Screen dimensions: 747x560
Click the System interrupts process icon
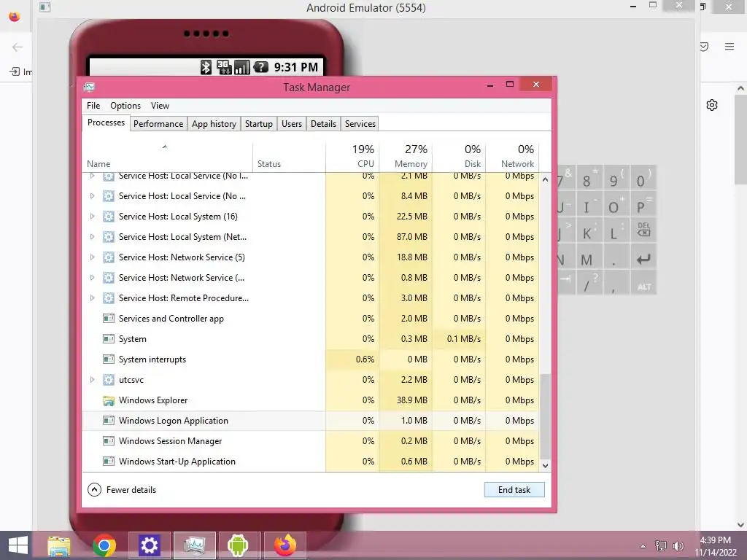109,359
